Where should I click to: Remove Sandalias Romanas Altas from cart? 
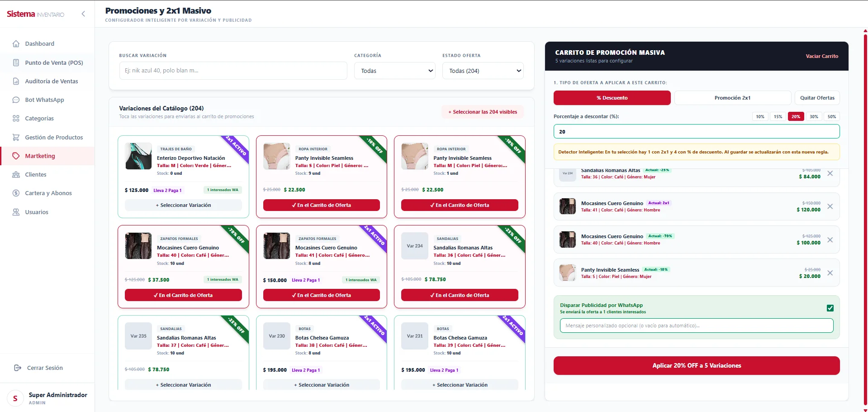[830, 173]
